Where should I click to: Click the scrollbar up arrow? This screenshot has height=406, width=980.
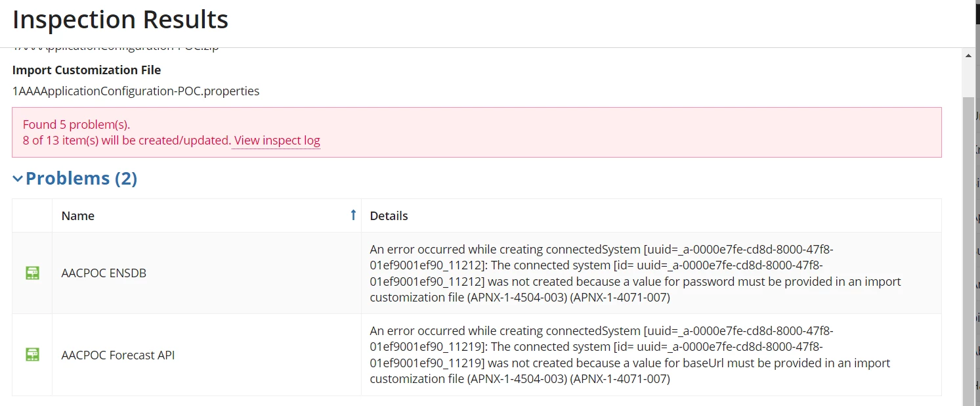(x=968, y=56)
